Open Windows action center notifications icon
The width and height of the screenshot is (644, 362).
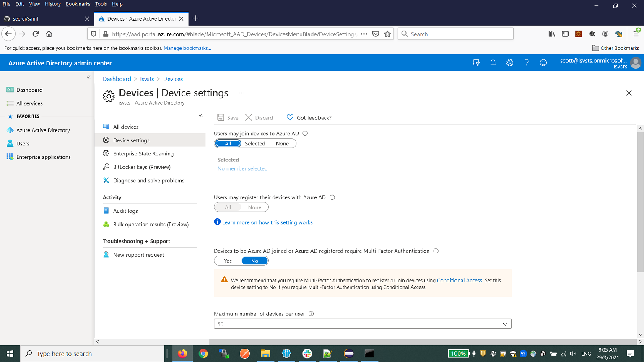pyautogui.click(x=630, y=354)
